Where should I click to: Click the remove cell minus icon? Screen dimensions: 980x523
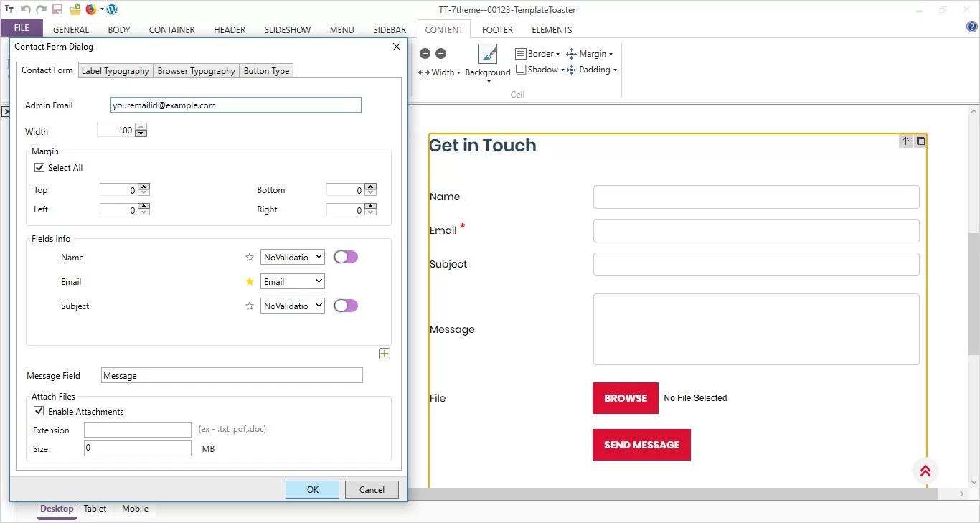[x=440, y=53]
